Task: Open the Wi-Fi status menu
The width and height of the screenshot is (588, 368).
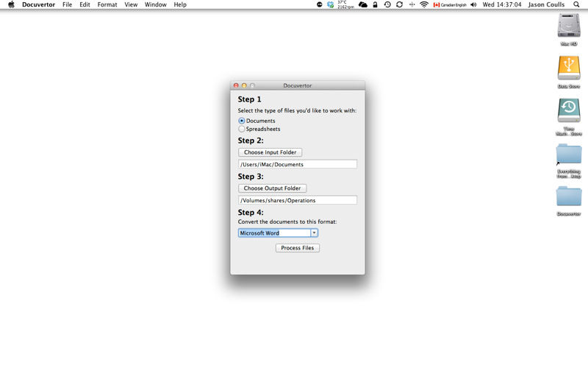Action: click(424, 4)
